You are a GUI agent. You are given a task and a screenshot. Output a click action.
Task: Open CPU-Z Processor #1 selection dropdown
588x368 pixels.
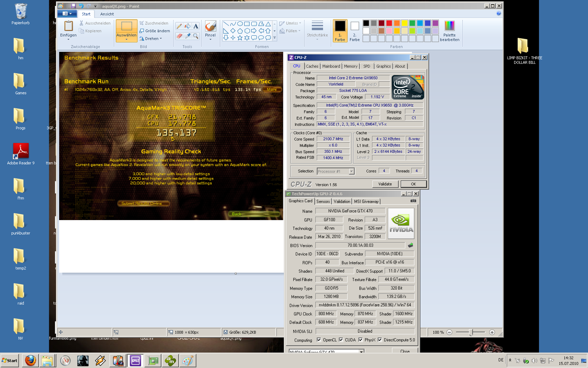pos(352,171)
